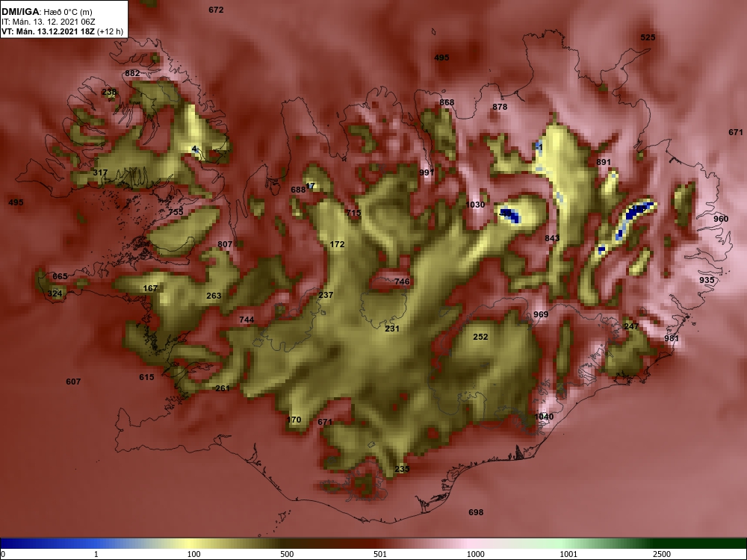Click the 755 map value

pyautogui.click(x=176, y=212)
